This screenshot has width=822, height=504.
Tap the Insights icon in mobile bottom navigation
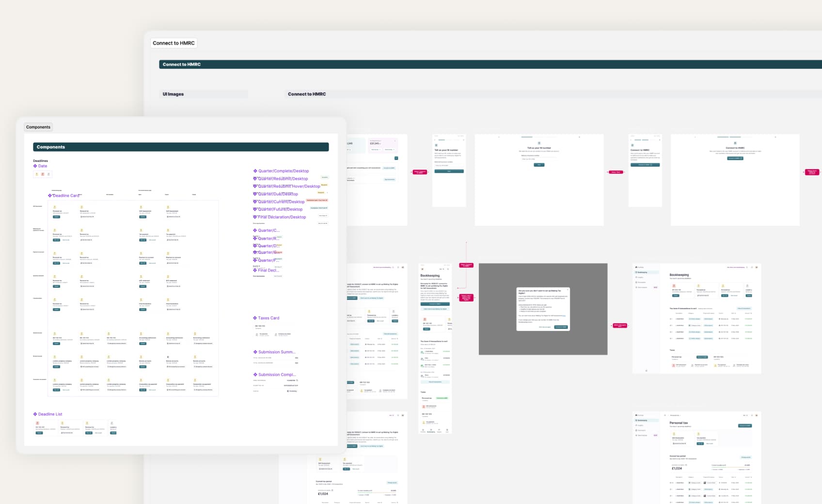click(439, 429)
